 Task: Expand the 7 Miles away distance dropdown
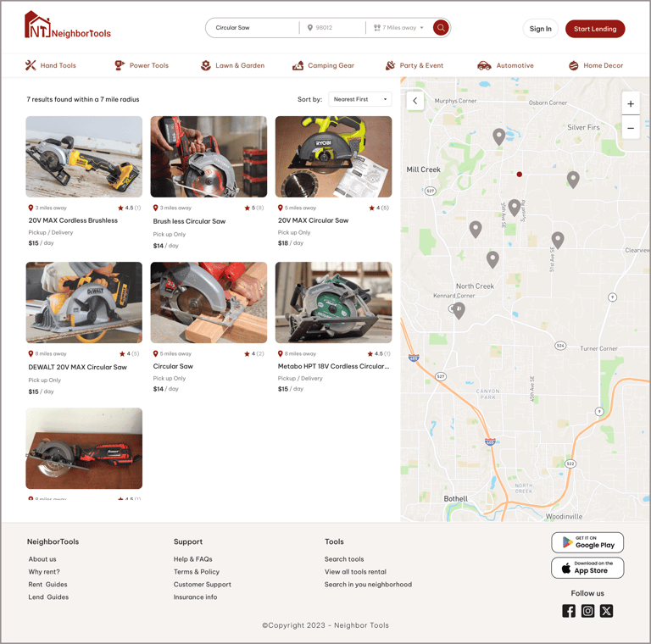click(x=398, y=28)
